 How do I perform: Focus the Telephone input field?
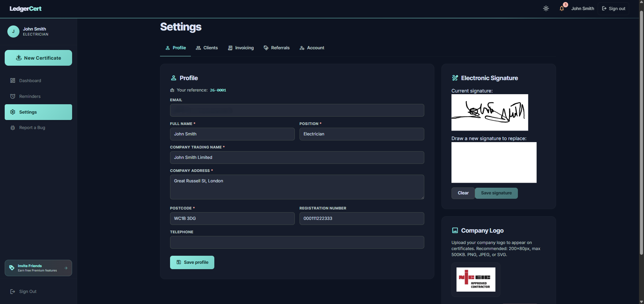tap(297, 242)
